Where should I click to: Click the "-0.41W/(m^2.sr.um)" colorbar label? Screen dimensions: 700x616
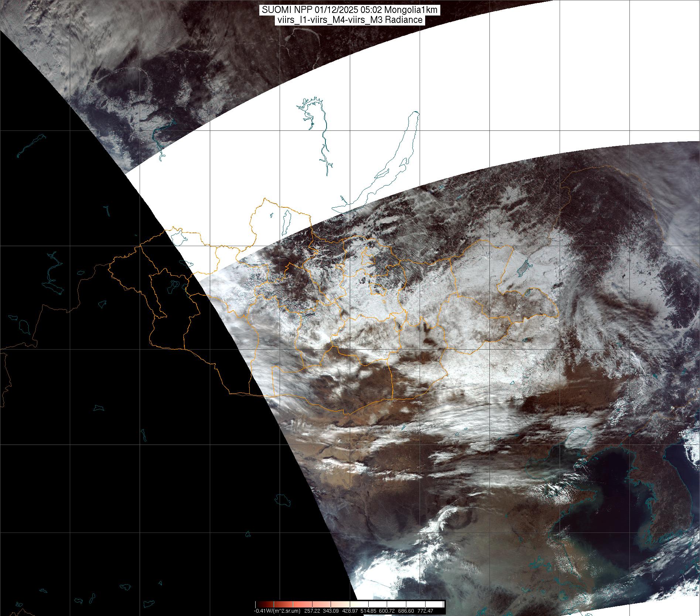click(277, 611)
